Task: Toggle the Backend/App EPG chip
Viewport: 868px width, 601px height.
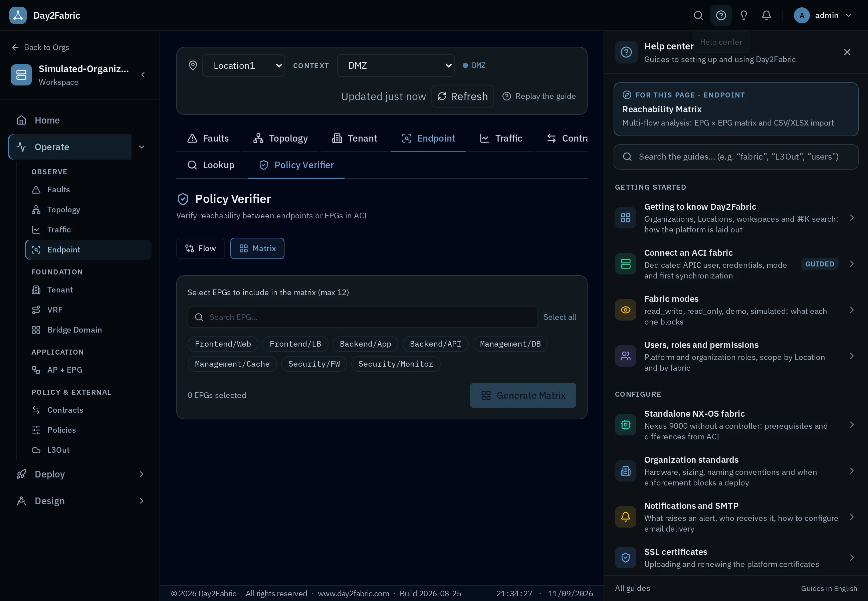Action: tap(365, 344)
